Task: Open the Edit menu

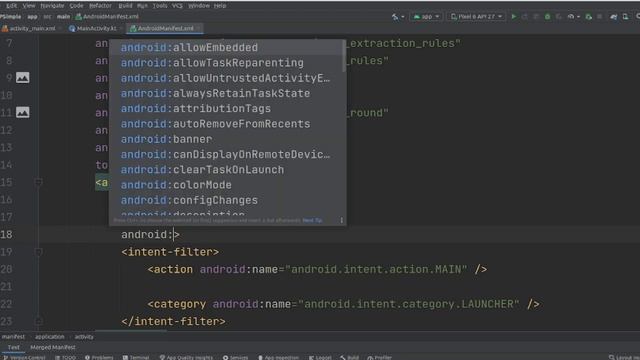Action: click(11, 6)
